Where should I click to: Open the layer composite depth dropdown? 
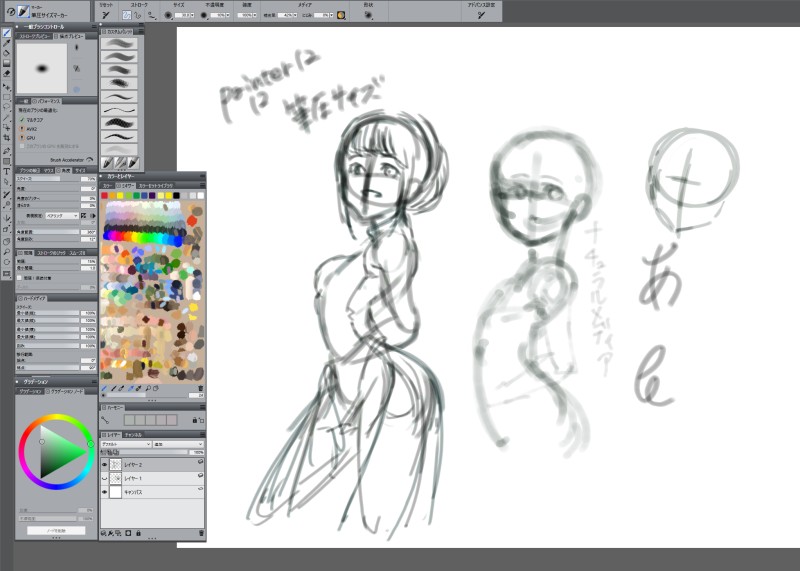pos(178,444)
